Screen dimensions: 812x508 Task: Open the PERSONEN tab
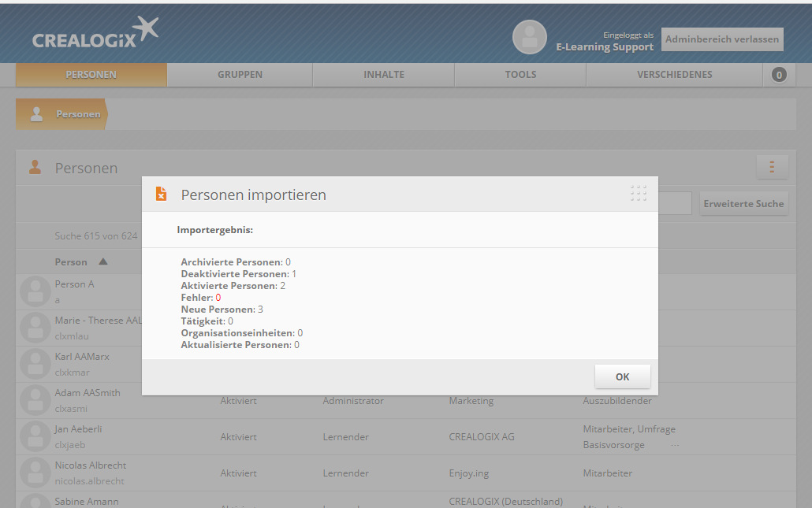91,75
